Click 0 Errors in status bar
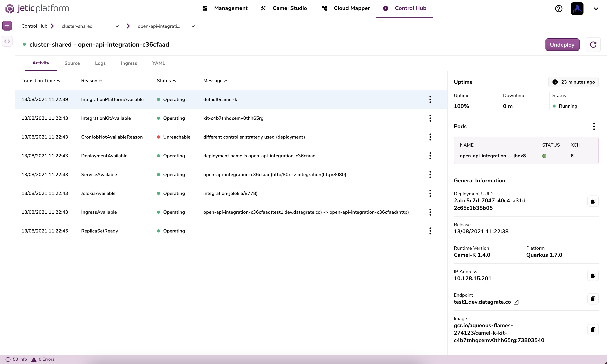The image size is (607, 364). [x=46, y=359]
